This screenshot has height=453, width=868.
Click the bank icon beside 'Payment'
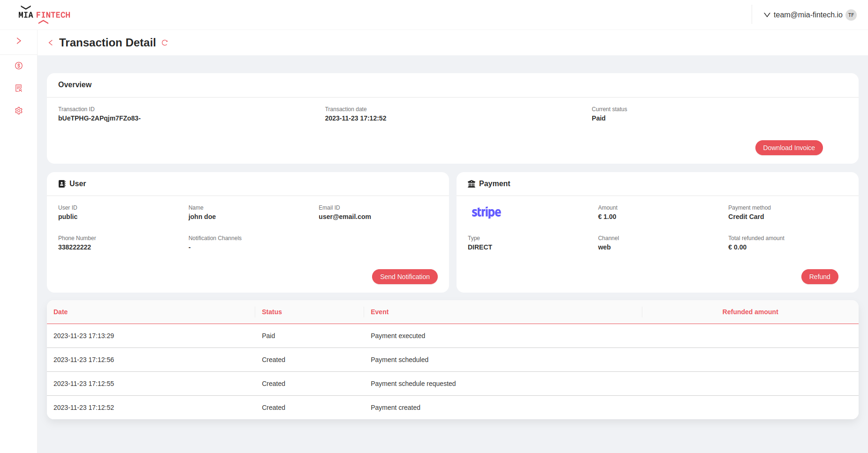pyautogui.click(x=471, y=183)
